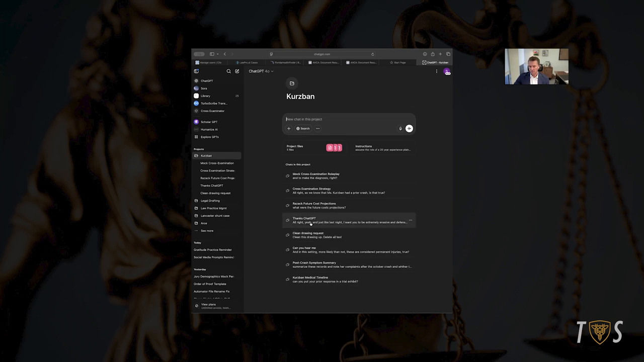Switch to LawPro.ai Cases tab

click(x=247, y=63)
